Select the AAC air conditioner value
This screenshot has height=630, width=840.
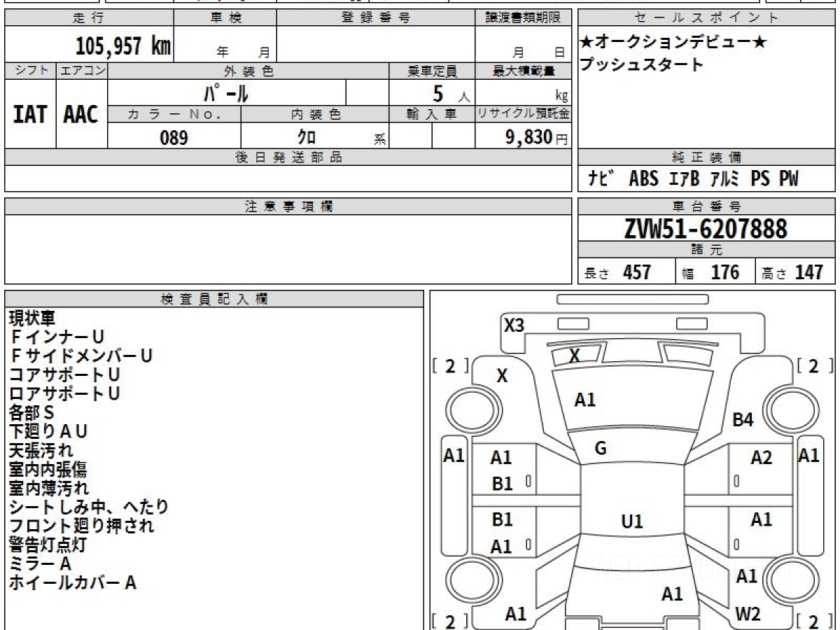click(81, 114)
